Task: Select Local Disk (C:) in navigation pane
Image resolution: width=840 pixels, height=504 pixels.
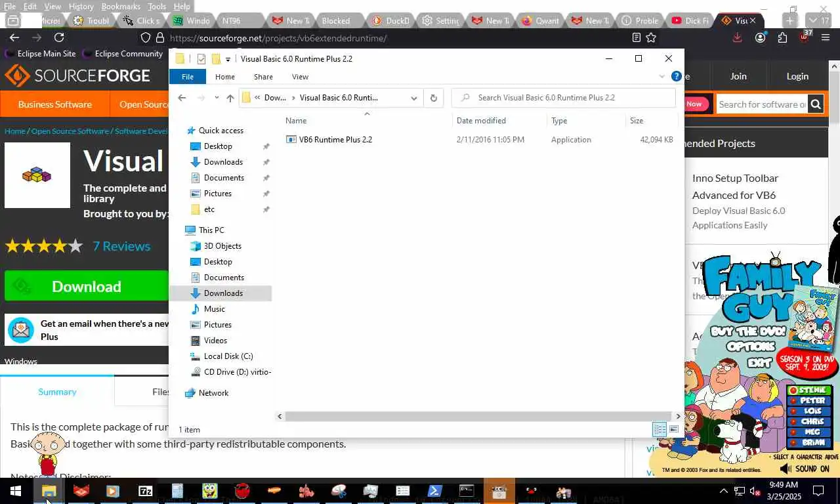Action: point(228,356)
